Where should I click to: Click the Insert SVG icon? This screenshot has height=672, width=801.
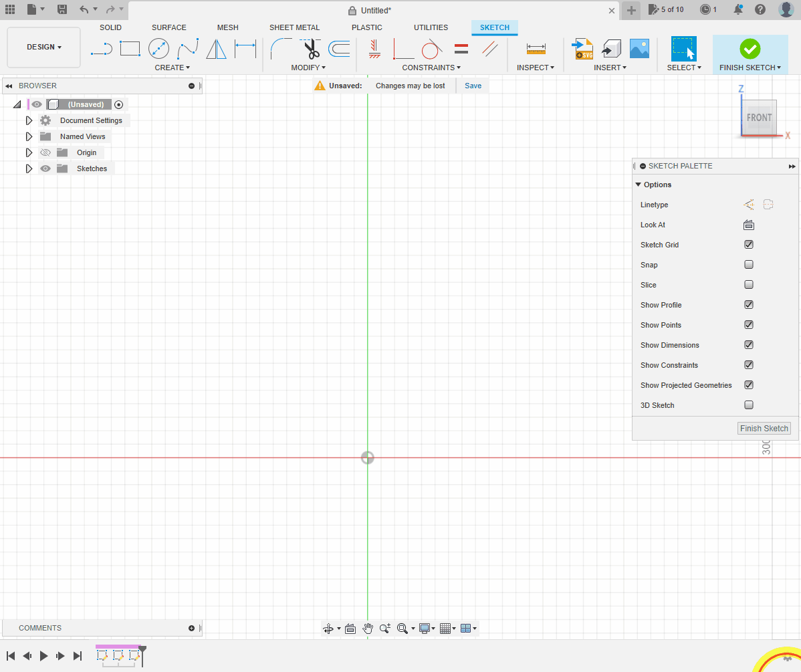(x=583, y=49)
